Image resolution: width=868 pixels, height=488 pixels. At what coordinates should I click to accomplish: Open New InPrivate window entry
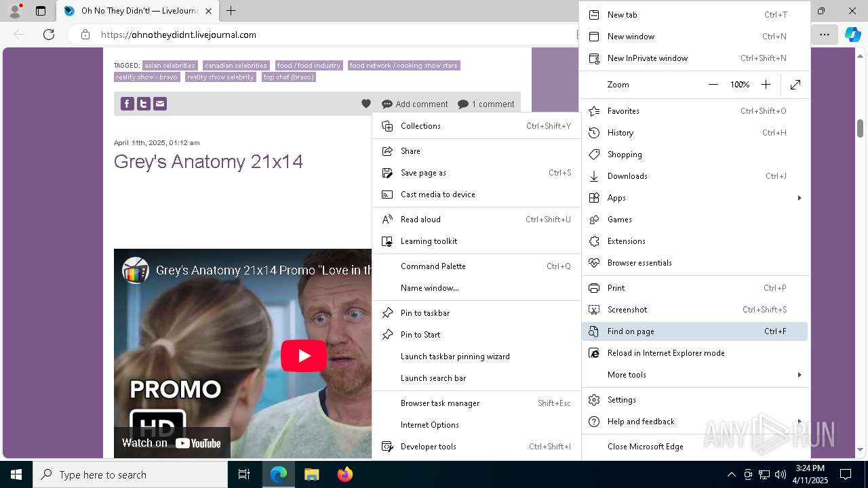click(x=694, y=58)
